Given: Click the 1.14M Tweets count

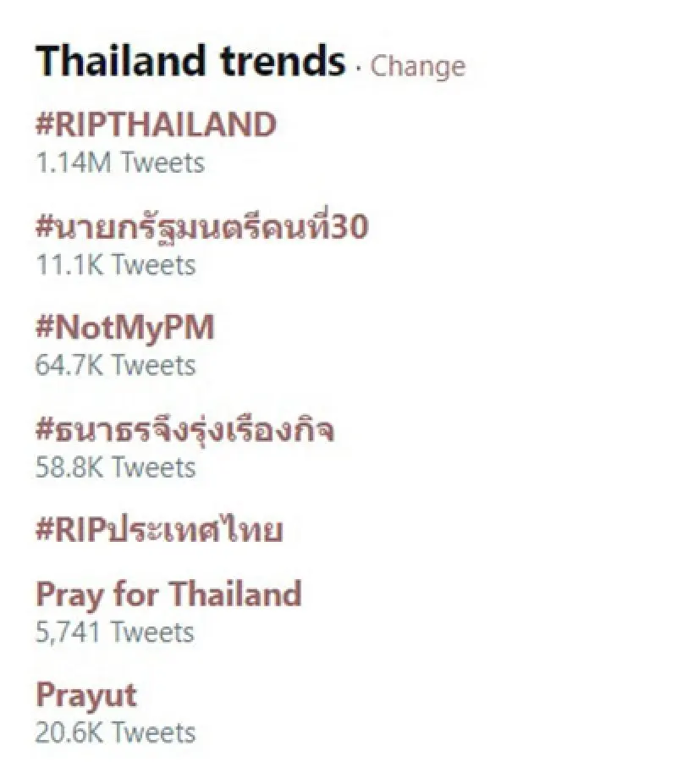Looking at the screenshot, I should (x=119, y=163).
